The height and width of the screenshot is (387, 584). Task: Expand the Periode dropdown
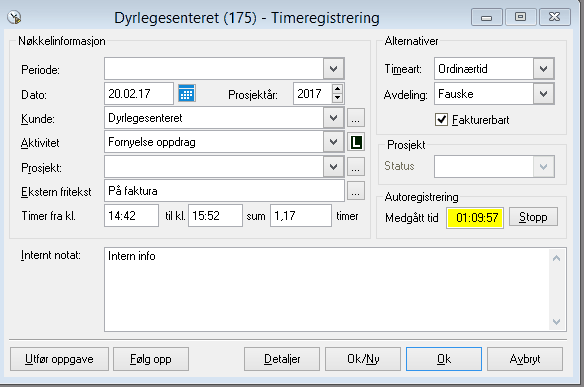pos(333,69)
